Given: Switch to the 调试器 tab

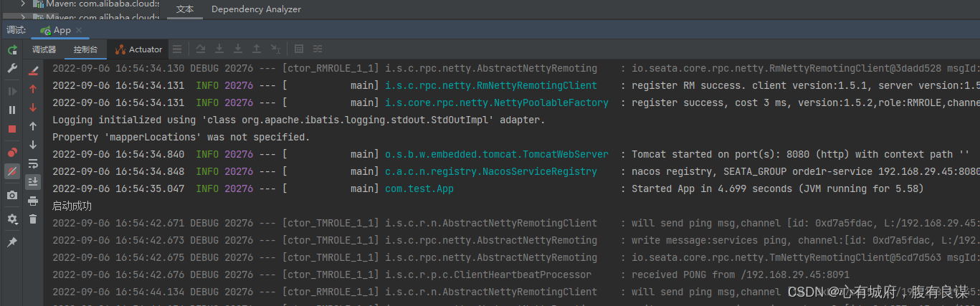Looking at the screenshot, I should pos(44,49).
